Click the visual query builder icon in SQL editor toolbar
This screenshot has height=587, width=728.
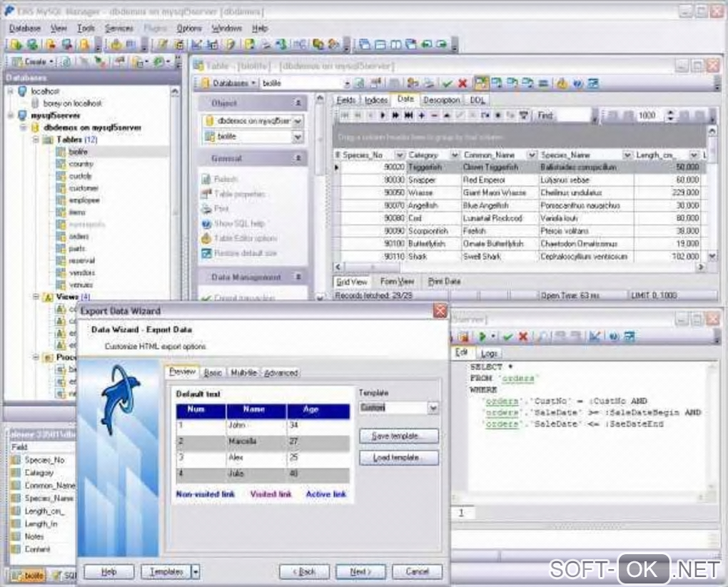click(595, 336)
